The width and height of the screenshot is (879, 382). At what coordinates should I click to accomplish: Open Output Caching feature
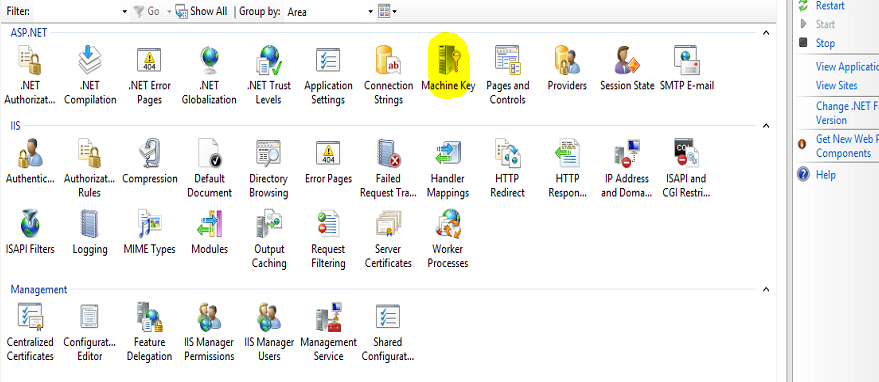[269, 240]
